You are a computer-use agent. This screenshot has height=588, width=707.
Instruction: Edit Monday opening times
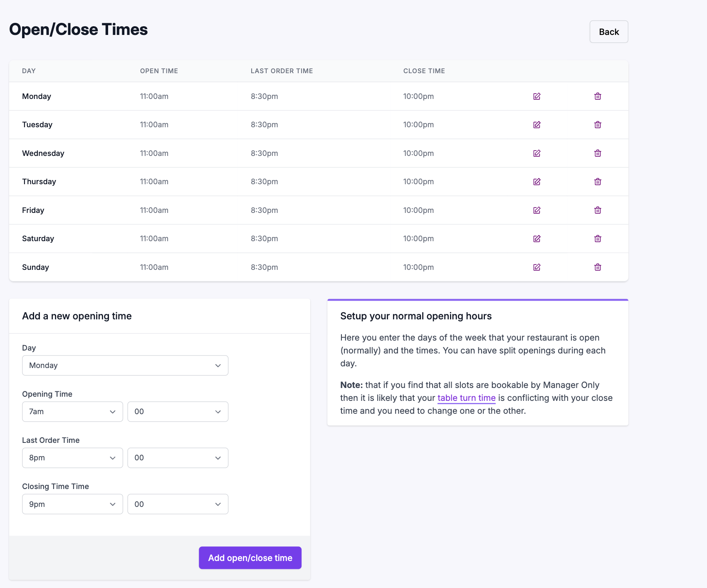pos(537,96)
